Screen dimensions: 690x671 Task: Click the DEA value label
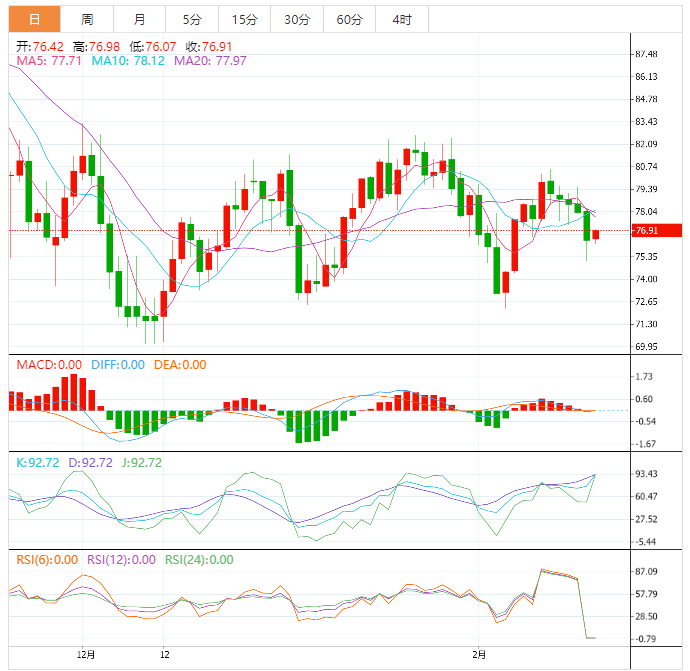tap(180, 365)
